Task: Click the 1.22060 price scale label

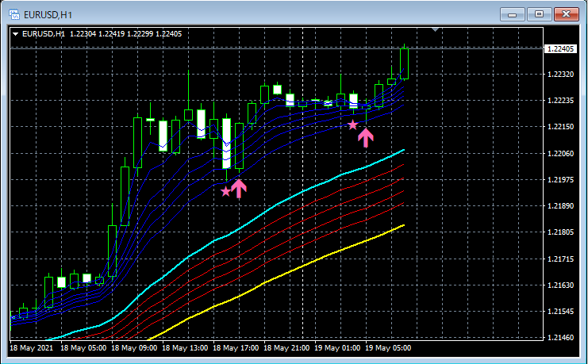Action: tap(560, 153)
